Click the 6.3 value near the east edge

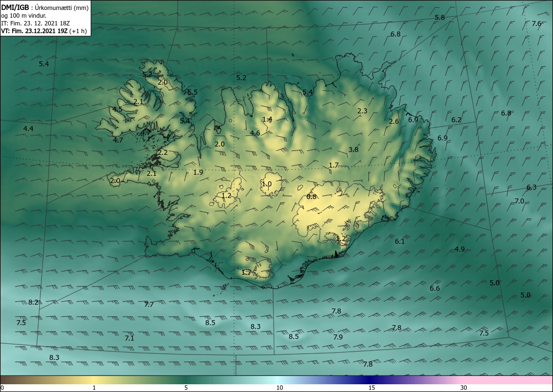point(531,187)
